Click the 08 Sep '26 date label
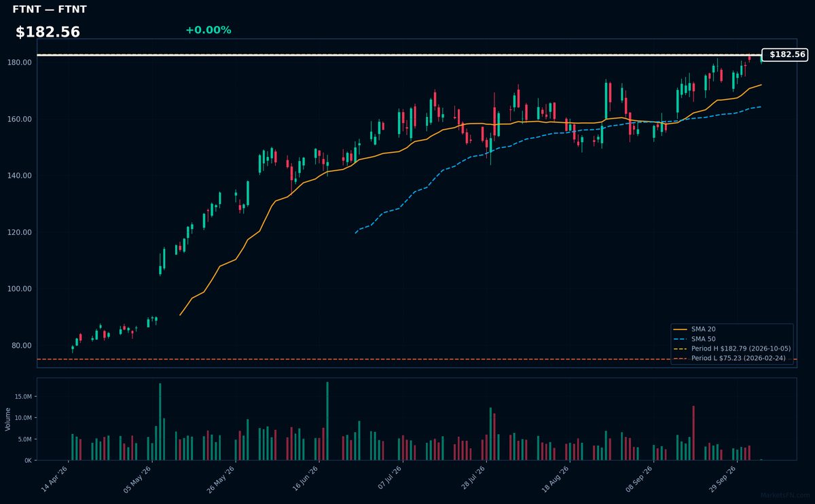815x504 pixels. (x=639, y=479)
